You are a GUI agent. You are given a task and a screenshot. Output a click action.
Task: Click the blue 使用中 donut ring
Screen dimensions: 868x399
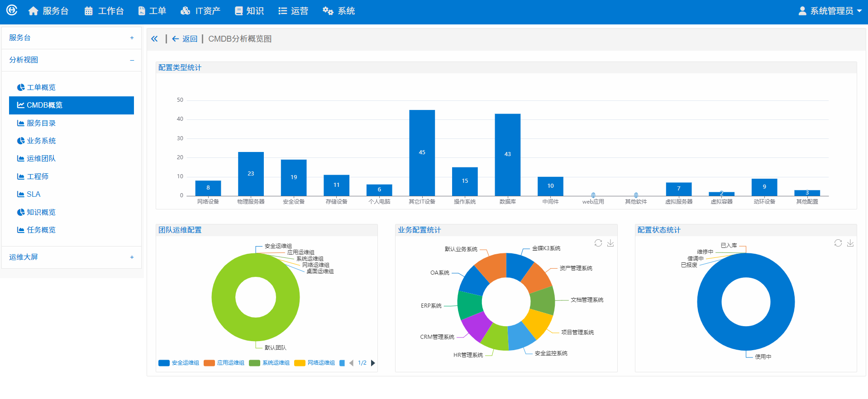pos(709,302)
